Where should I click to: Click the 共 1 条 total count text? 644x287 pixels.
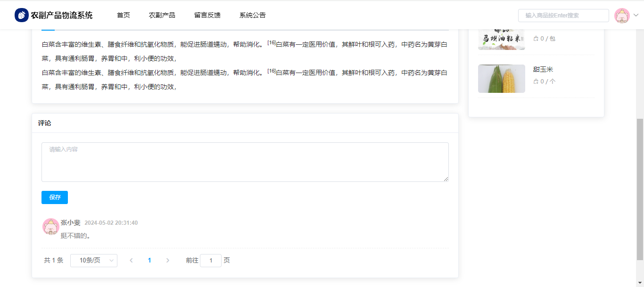click(x=54, y=261)
